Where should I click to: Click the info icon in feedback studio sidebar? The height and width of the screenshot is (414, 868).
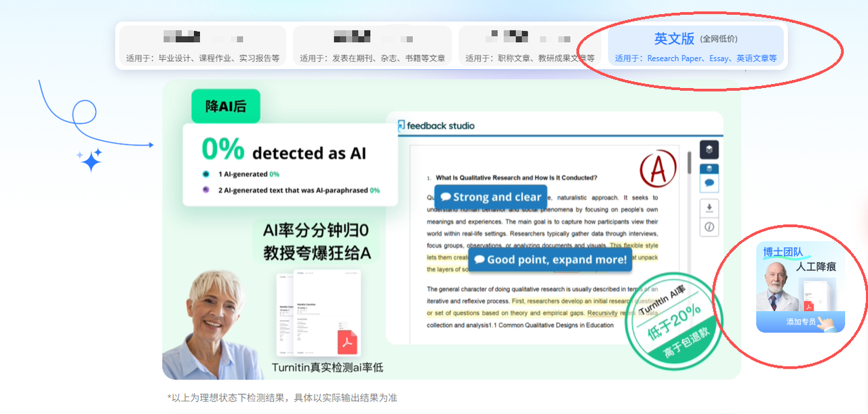coord(709,227)
